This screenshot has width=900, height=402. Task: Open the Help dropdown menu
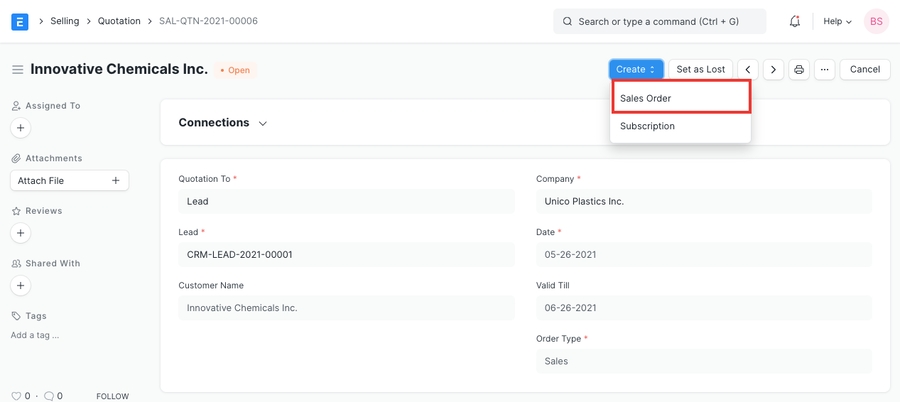click(x=837, y=21)
